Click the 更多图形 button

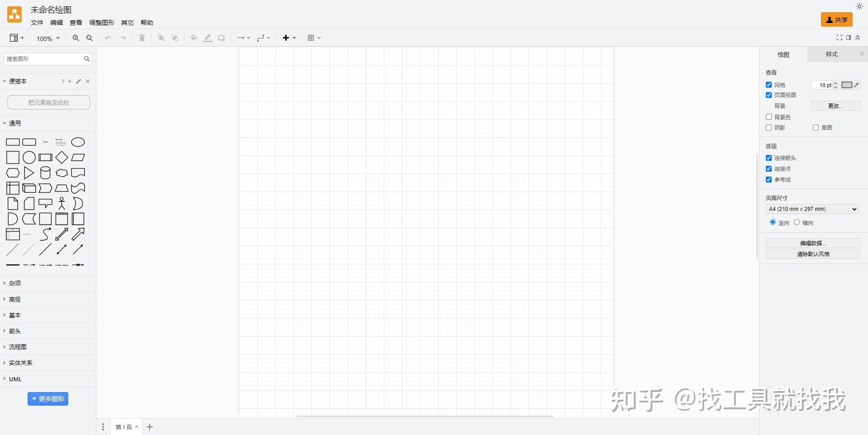pyautogui.click(x=48, y=399)
